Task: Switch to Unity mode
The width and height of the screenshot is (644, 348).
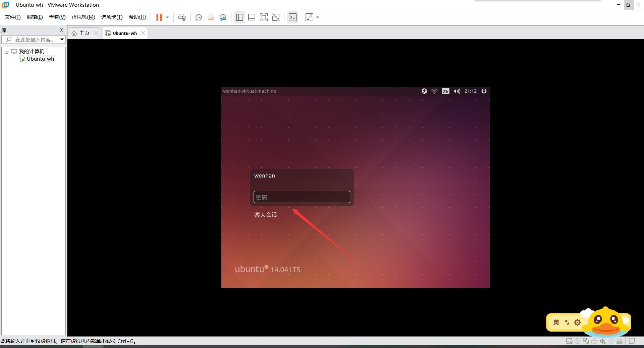Action: 276,17
